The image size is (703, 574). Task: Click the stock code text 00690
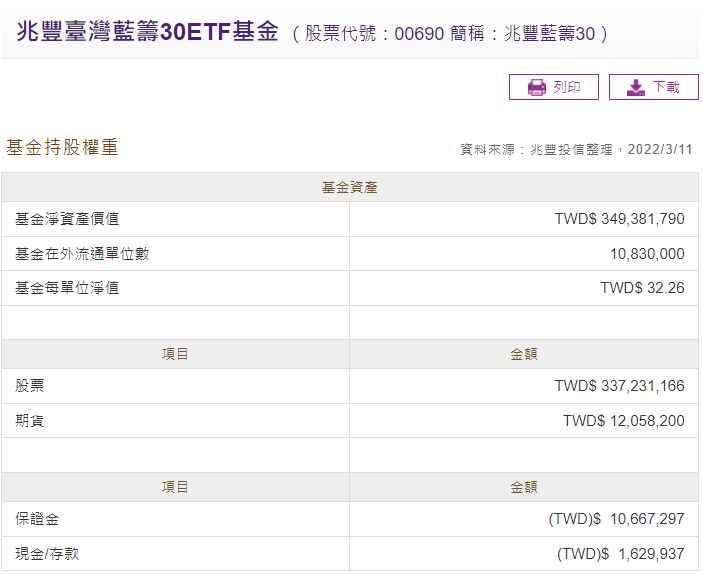[x=419, y=34]
